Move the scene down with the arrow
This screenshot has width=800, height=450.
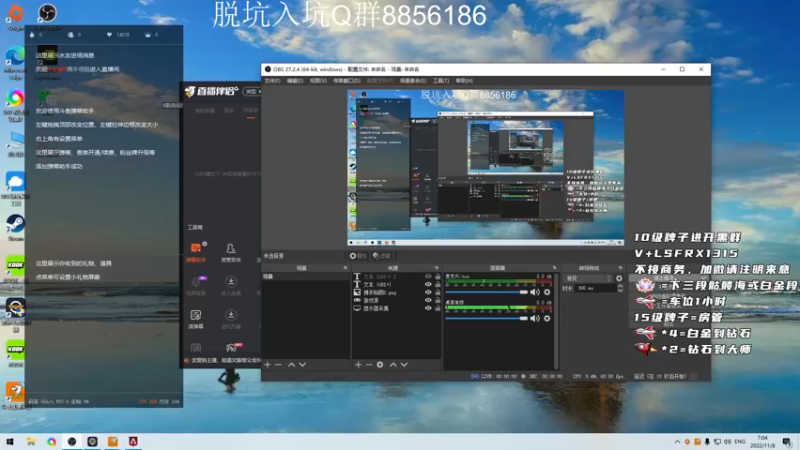point(303,364)
